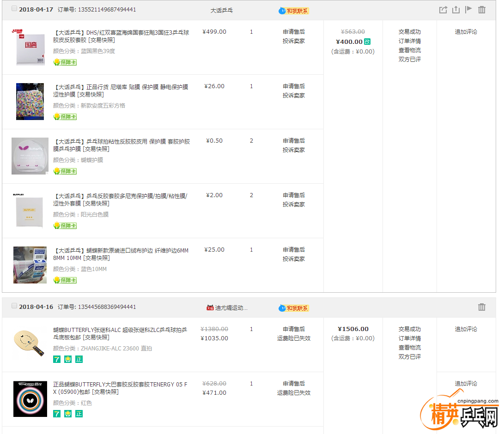Open 查看物流 for the ¥1506.00 order
The height and width of the screenshot is (434, 504).
409,348
